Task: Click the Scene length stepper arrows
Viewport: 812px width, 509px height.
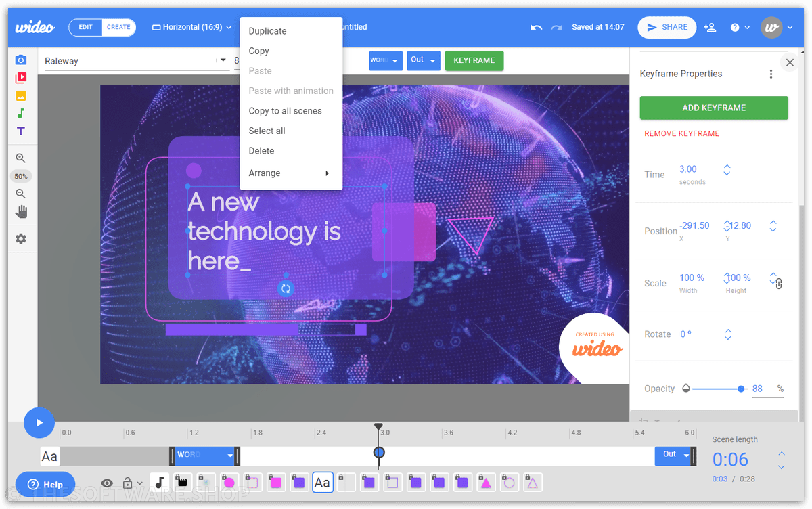Action: click(x=781, y=460)
